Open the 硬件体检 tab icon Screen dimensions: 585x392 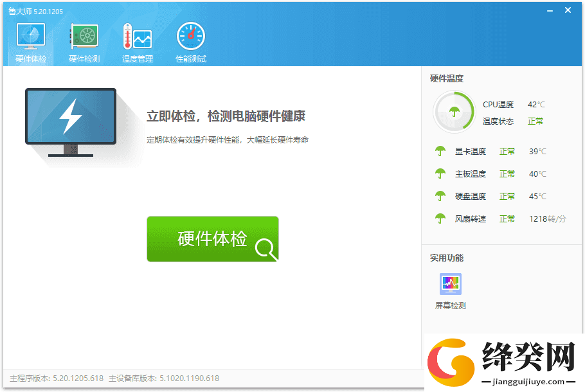31,36
